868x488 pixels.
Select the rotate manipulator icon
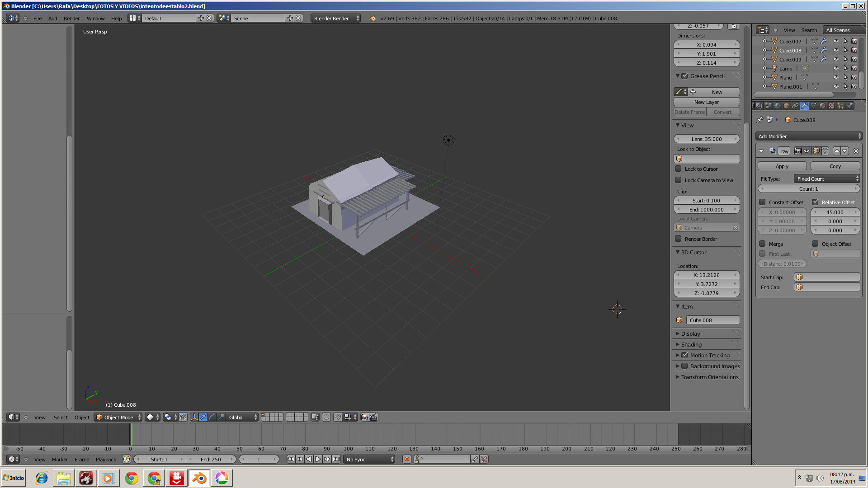coord(212,417)
